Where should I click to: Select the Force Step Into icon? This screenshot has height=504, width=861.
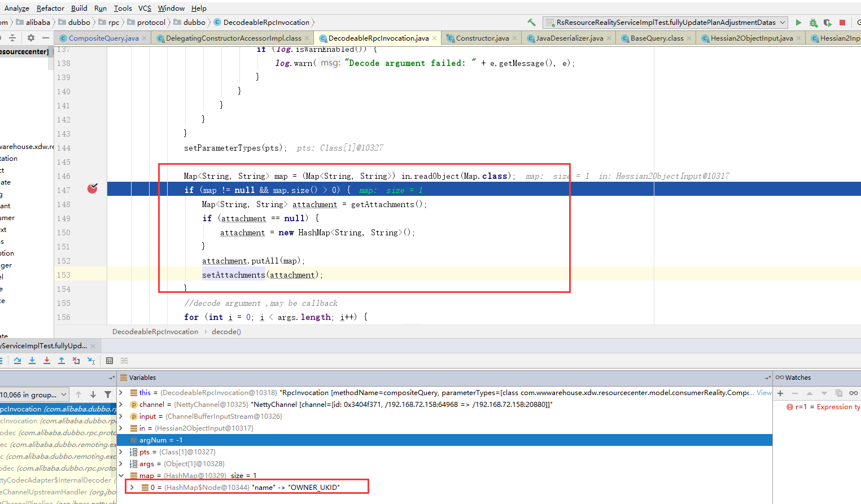pos(46,360)
